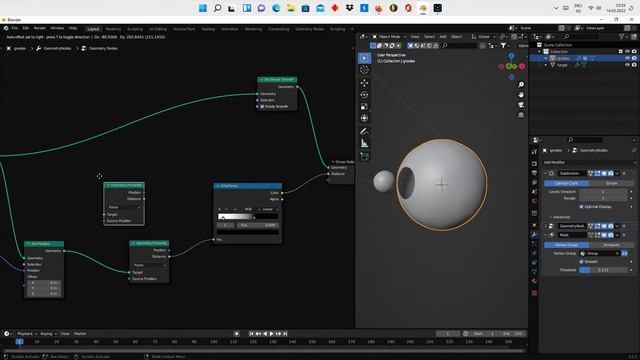Viewport: 640px width, 360px height.
Task: Open the Modifier properties wrench tab
Action: [534, 234]
